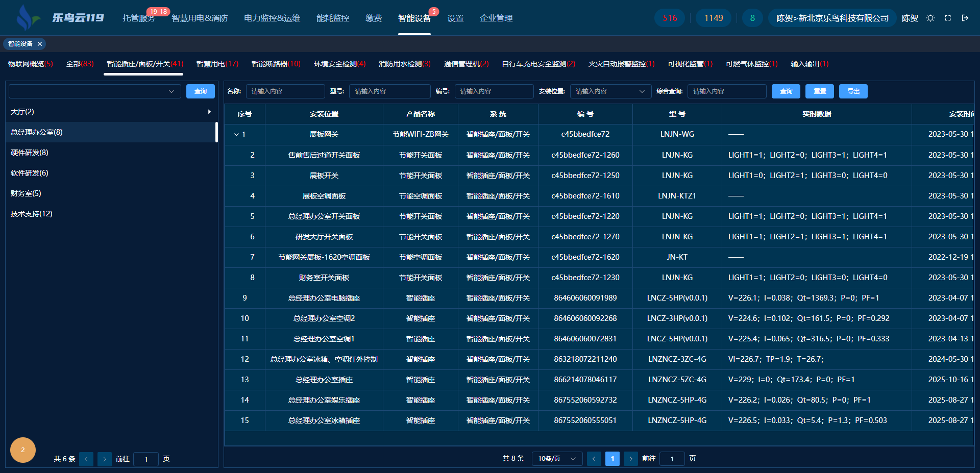Focus the 综合查询 input field
Image resolution: width=980 pixels, height=473 pixels.
click(727, 91)
